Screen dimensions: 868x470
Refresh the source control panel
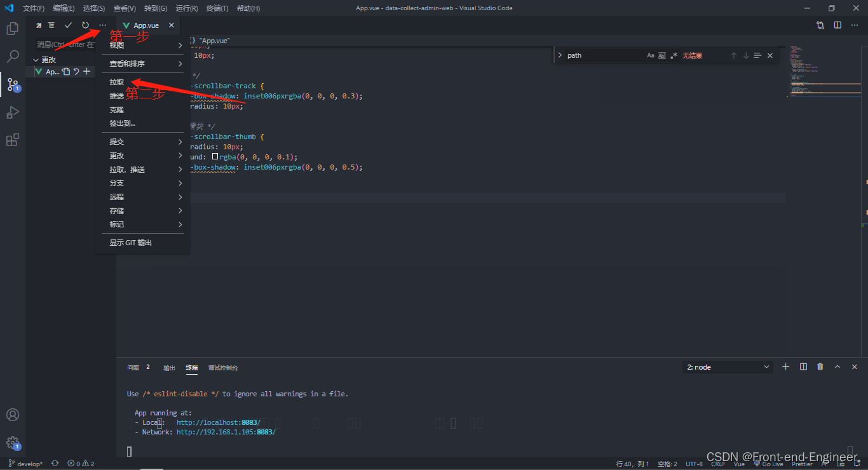click(x=85, y=25)
